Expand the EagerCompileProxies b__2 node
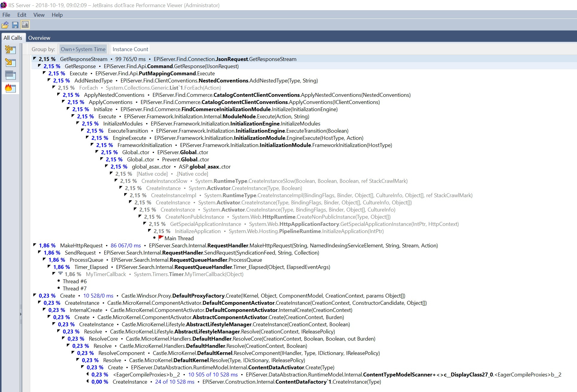 (x=88, y=374)
